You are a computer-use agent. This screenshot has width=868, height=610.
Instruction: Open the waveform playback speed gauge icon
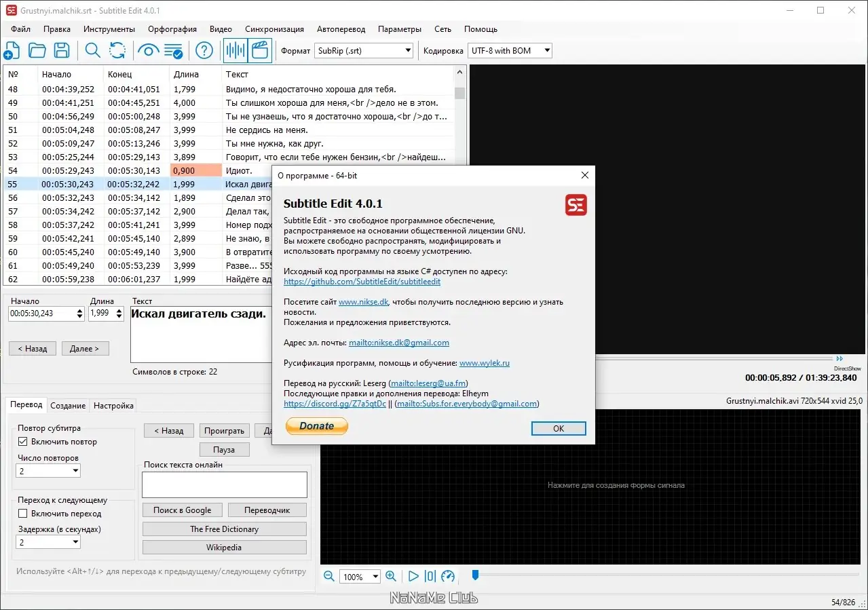[x=447, y=576]
